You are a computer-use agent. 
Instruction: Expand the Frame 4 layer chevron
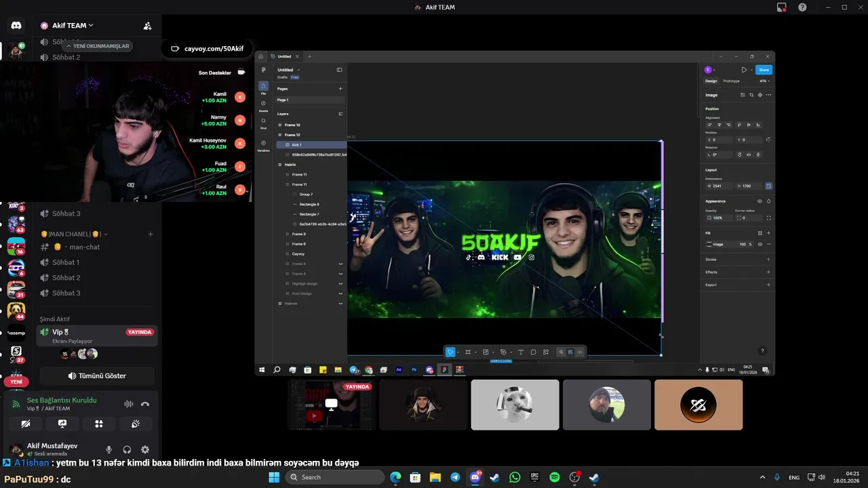[x=340, y=274]
